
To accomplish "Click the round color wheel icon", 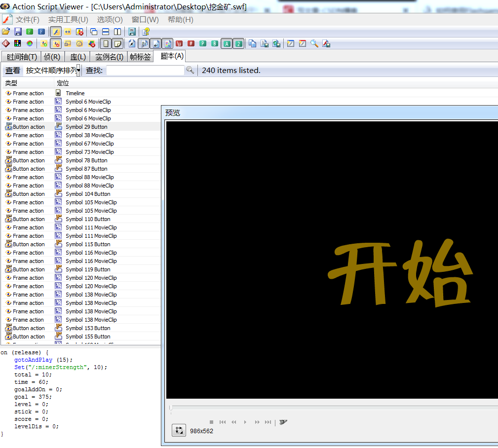I will 30,43.
